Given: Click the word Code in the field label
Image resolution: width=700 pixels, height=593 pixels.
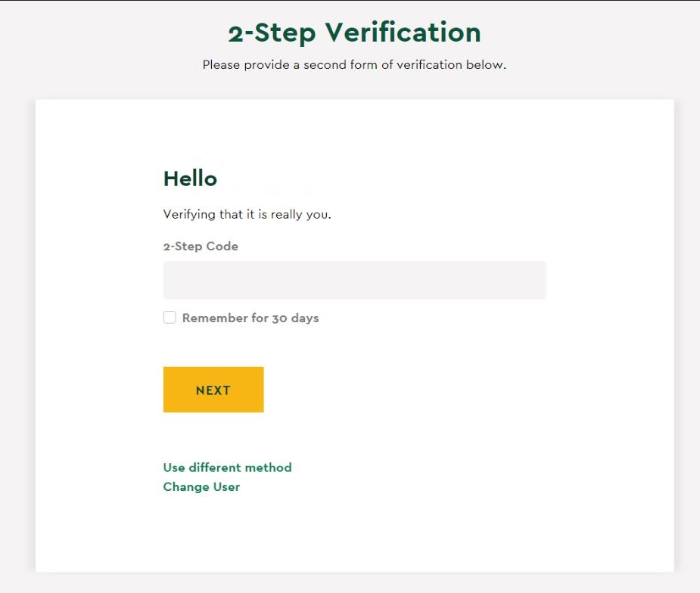Looking at the screenshot, I should [x=222, y=247].
